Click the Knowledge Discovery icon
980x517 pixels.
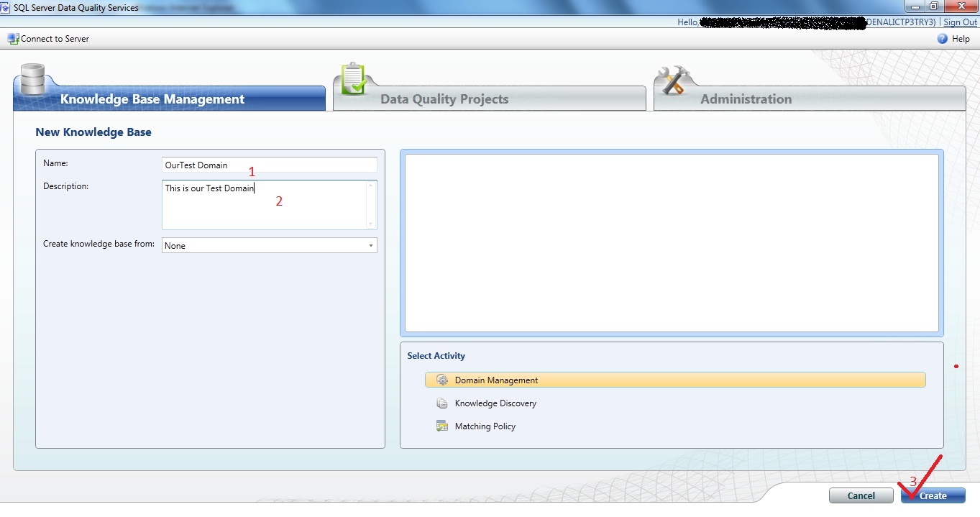[x=442, y=403]
